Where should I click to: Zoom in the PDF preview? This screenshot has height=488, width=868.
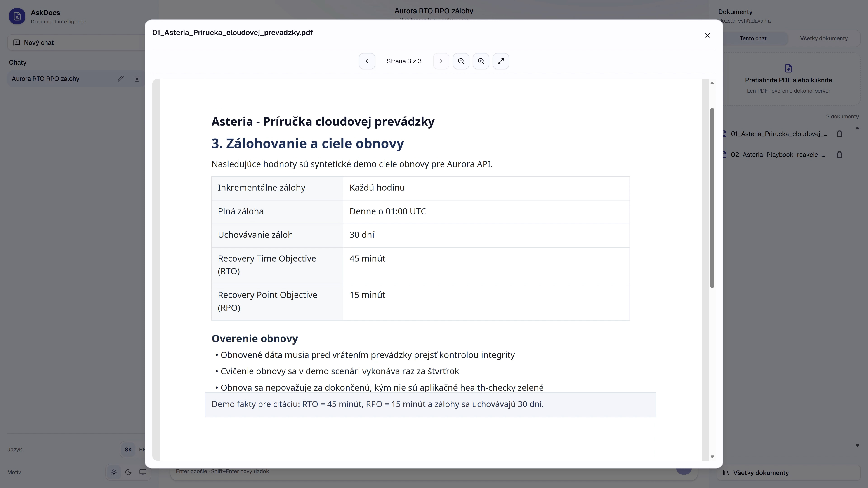click(481, 61)
